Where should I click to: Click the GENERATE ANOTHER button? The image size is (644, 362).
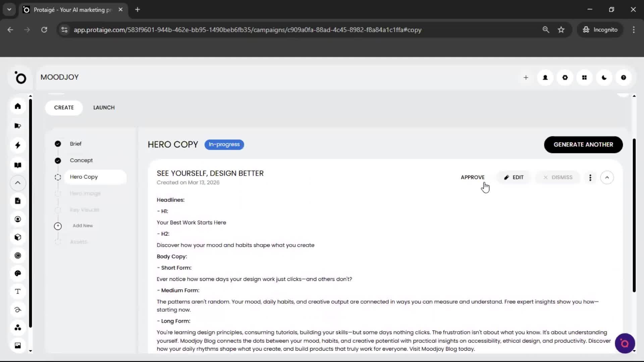pyautogui.click(x=584, y=144)
